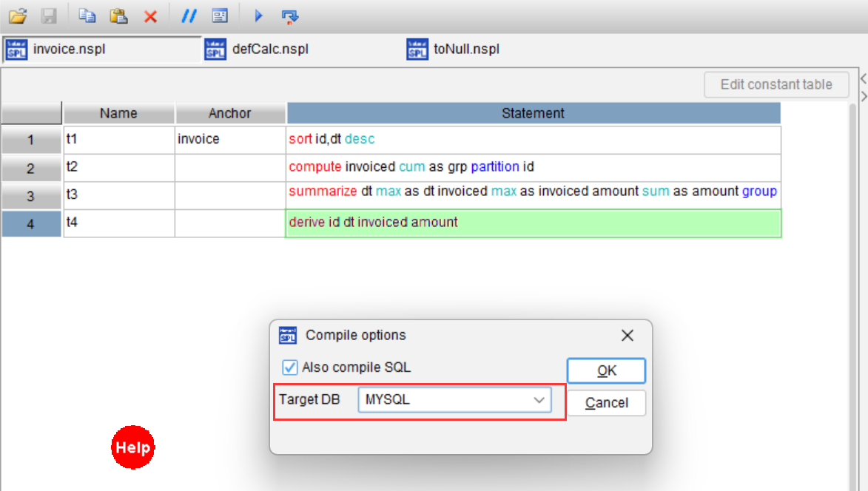This screenshot has height=491, width=868.
Task: Switch to the toNull.nspl tab
Action: [454, 50]
